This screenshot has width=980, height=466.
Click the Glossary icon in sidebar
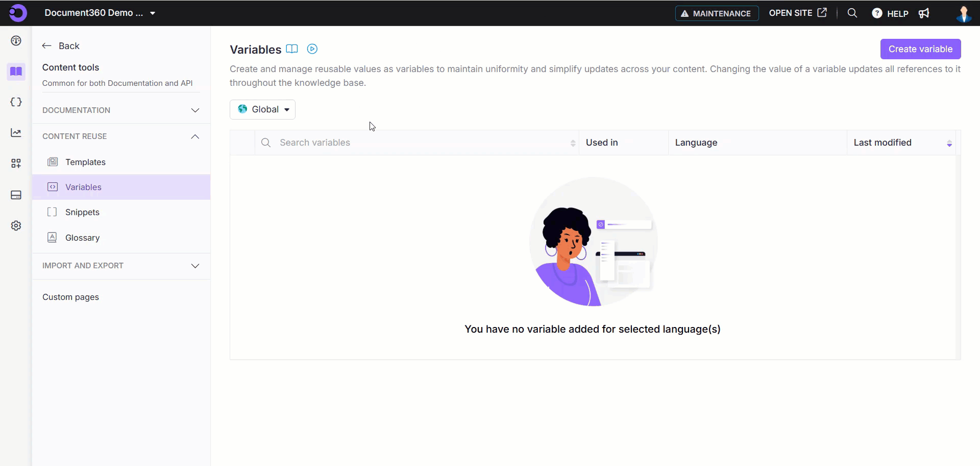pyautogui.click(x=52, y=238)
